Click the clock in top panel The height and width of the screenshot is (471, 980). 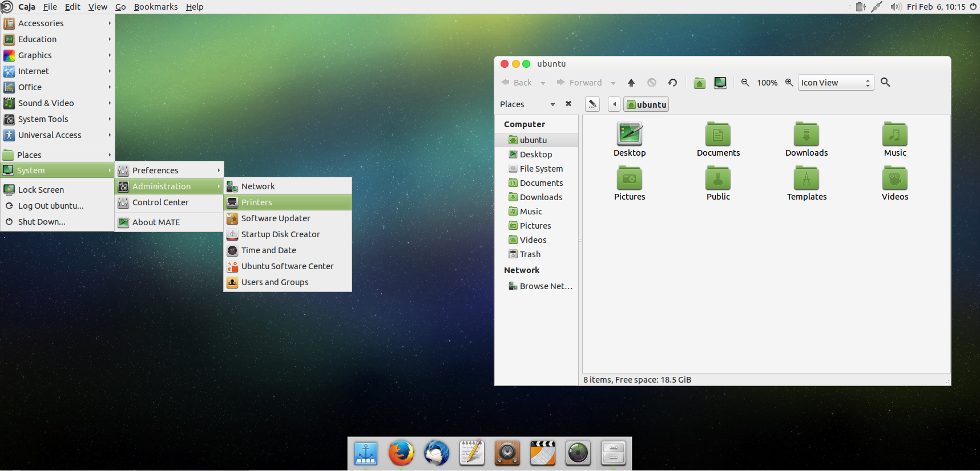pos(936,7)
